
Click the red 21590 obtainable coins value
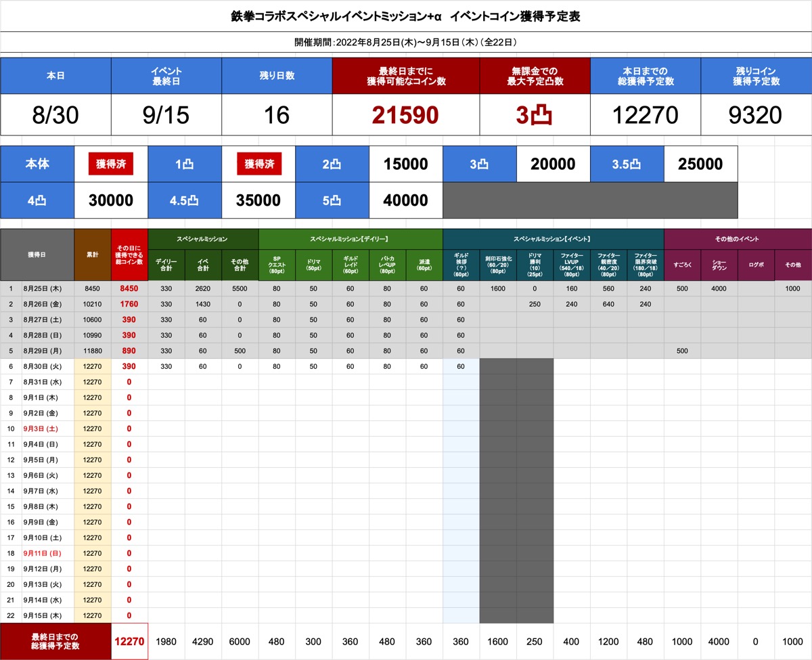[x=405, y=114]
